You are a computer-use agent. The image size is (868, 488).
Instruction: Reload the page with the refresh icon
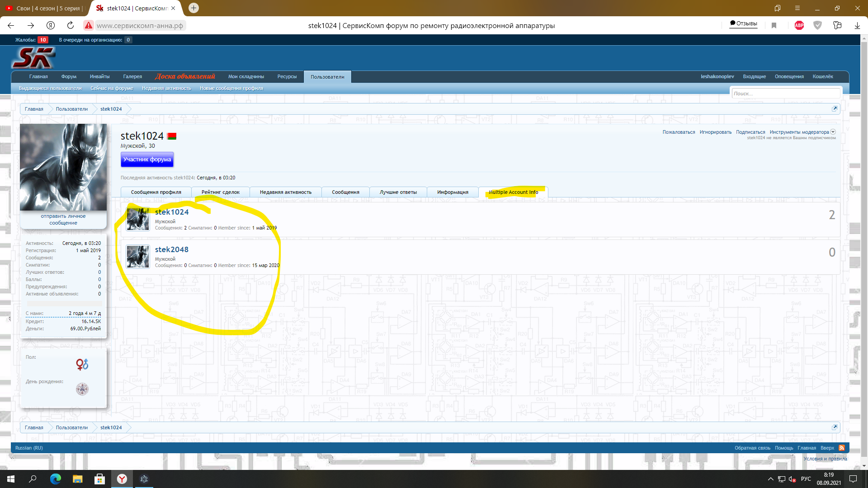(70, 25)
